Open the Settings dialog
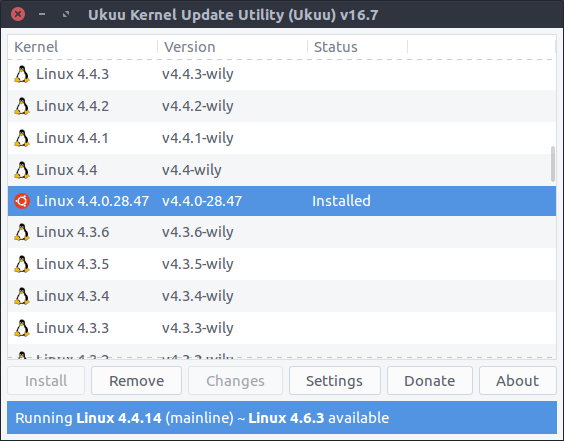 335,381
